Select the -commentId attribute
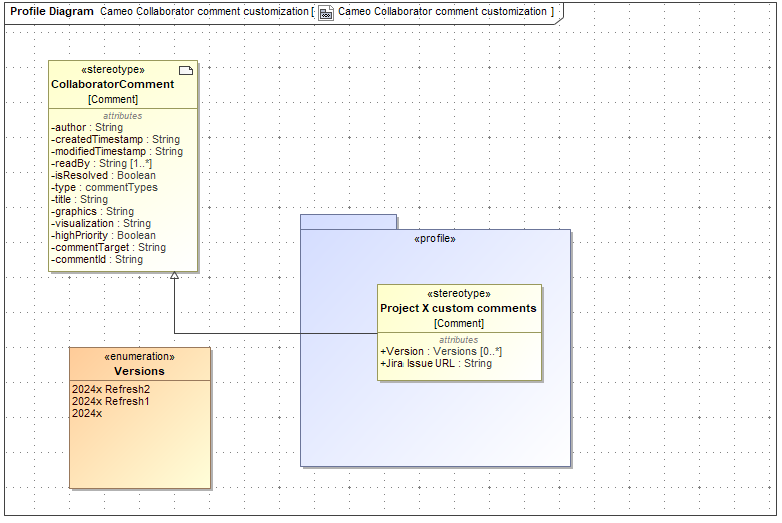 [97, 260]
